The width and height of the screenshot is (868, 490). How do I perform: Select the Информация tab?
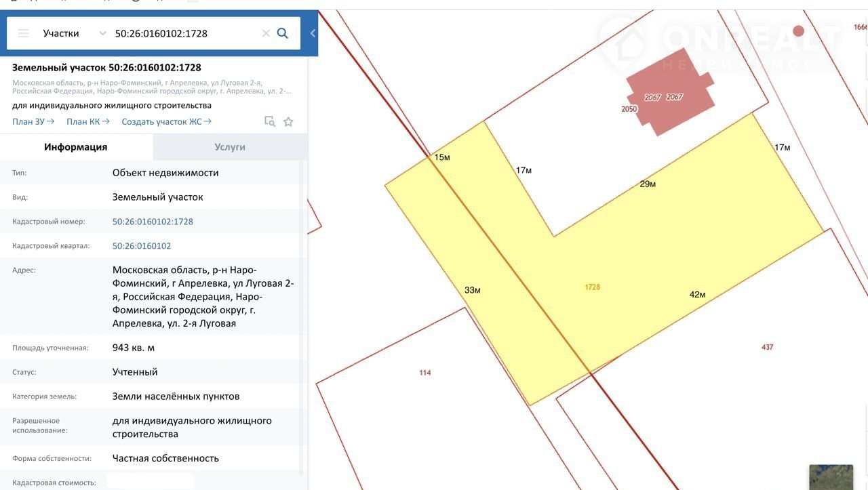(x=76, y=147)
